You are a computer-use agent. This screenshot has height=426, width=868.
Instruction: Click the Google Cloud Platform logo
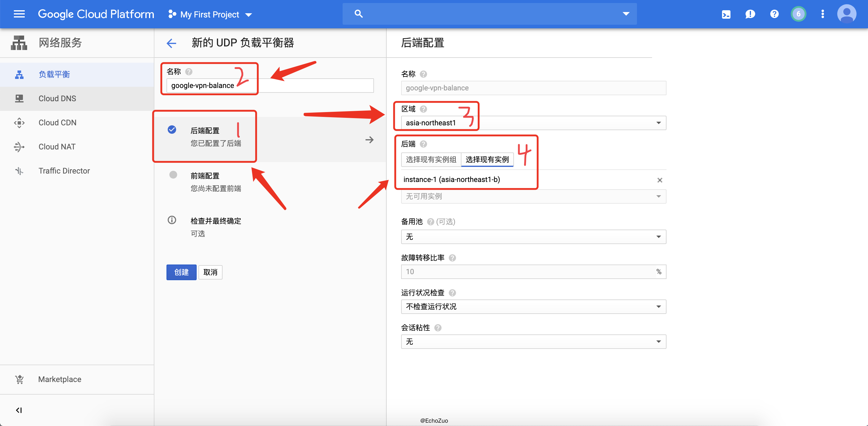[96, 14]
